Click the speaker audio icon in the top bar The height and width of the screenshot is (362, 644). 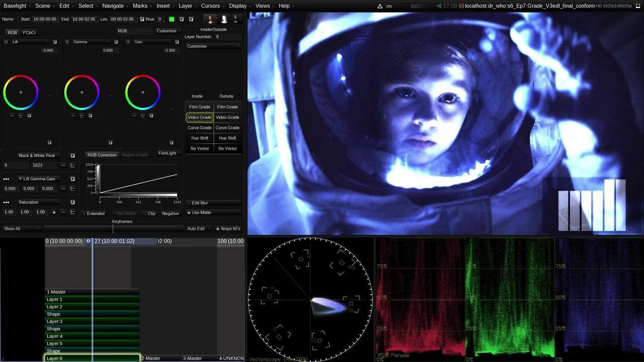click(x=439, y=6)
